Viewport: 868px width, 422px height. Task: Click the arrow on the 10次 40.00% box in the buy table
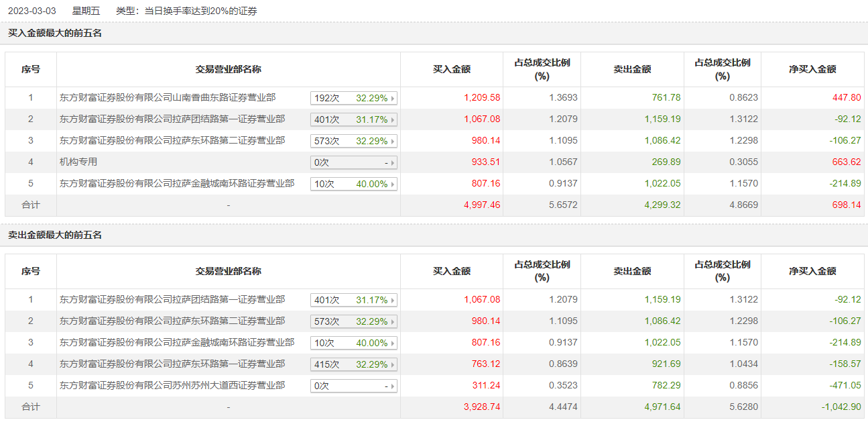pos(393,184)
